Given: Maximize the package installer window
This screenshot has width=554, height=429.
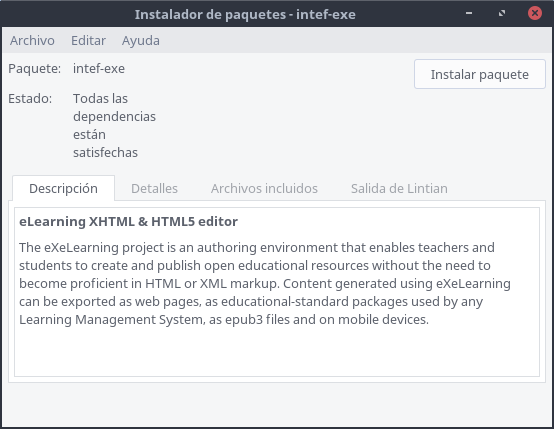Looking at the screenshot, I should point(502,13).
